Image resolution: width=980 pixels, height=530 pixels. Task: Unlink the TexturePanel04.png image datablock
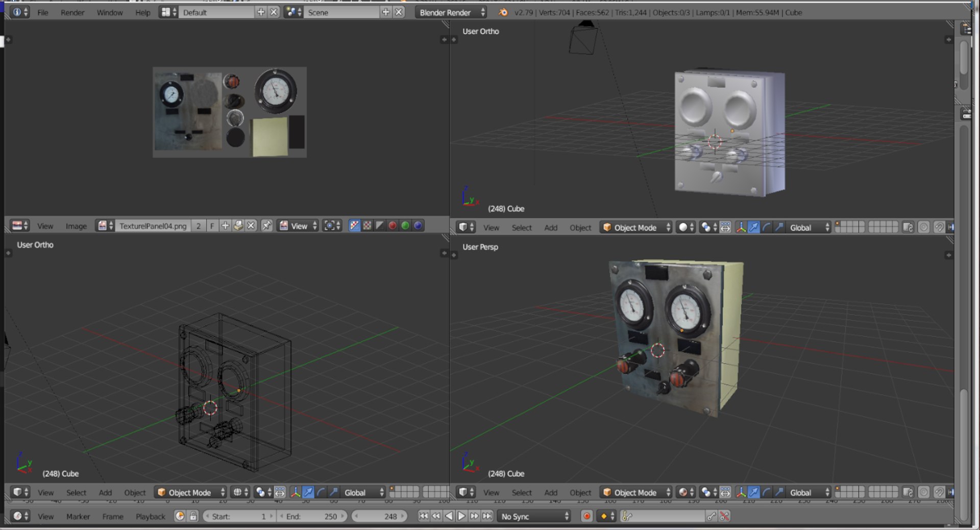pos(251,226)
